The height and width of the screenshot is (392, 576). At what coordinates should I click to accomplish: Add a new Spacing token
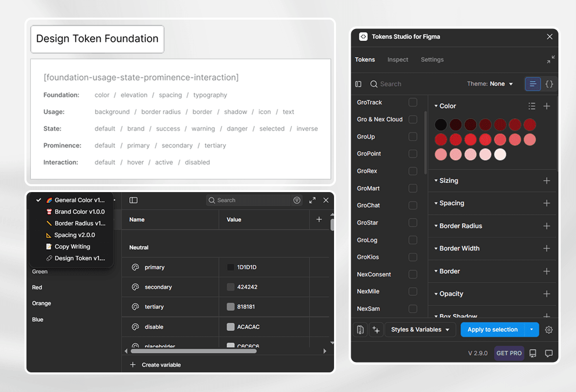click(x=547, y=203)
